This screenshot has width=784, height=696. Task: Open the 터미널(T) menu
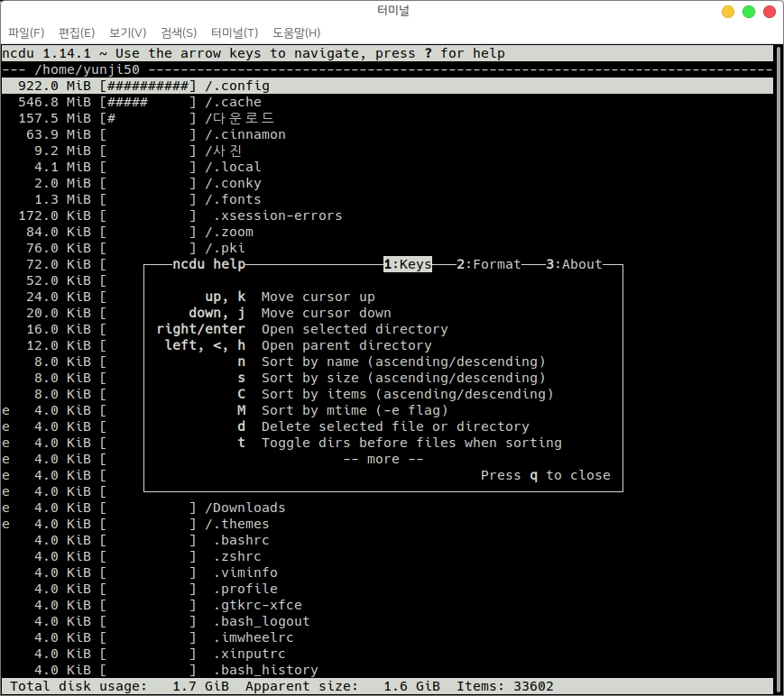[x=234, y=33]
